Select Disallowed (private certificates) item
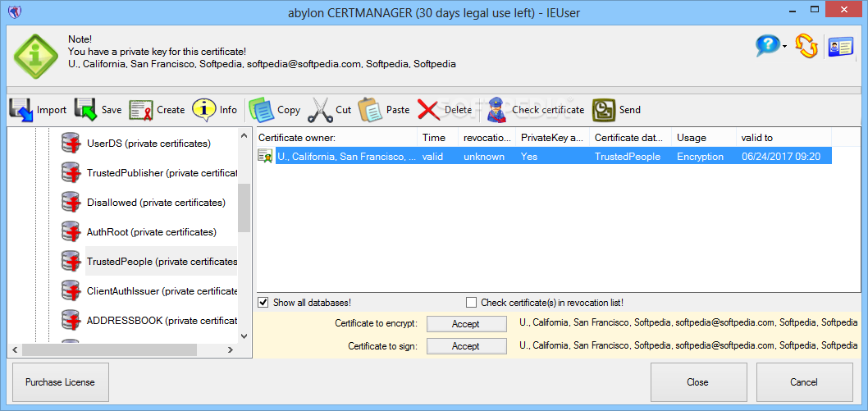Viewport: 868px width, 411px height. (156, 203)
